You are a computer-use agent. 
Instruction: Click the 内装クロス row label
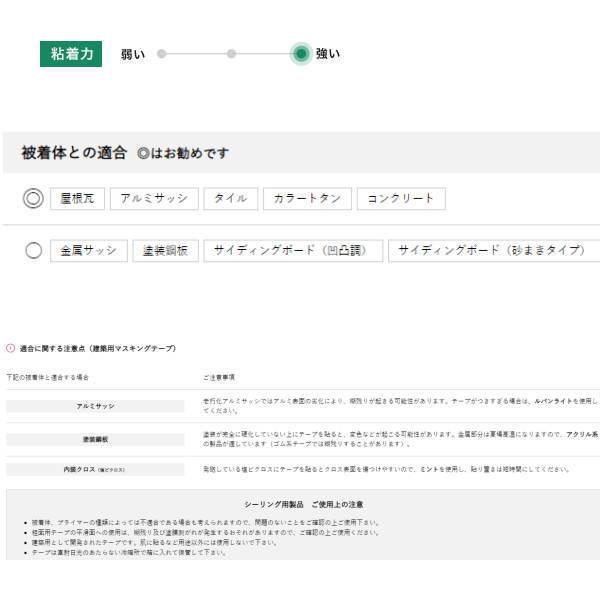point(95,469)
